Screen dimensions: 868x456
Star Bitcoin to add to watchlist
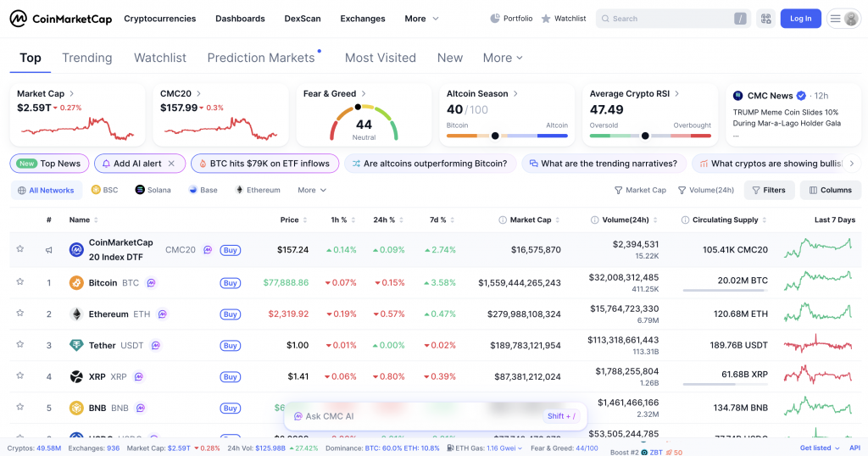click(20, 282)
